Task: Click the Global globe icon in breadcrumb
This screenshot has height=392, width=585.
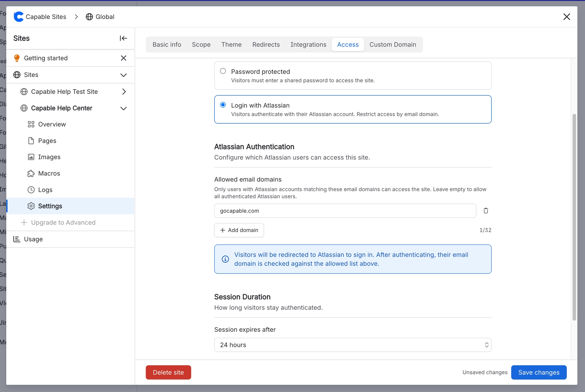Action: [x=89, y=17]
